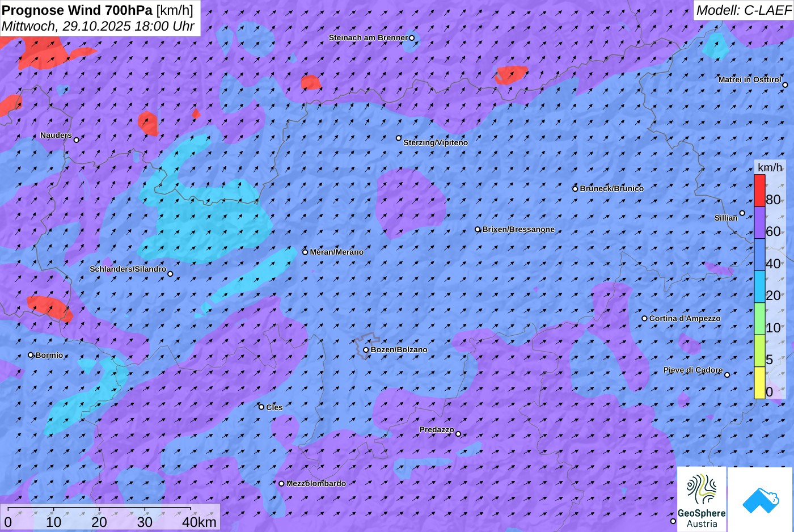
Task: Select the date "Mittwoch, 29.10.2025 18:00 Uhr"
Action: (x=98, y=26)
